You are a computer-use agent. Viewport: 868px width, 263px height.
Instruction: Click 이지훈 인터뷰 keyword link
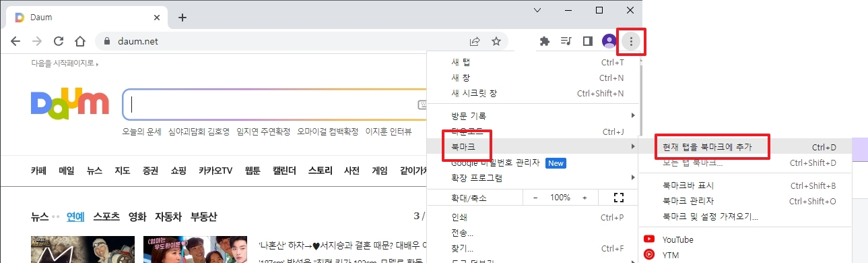389,131
